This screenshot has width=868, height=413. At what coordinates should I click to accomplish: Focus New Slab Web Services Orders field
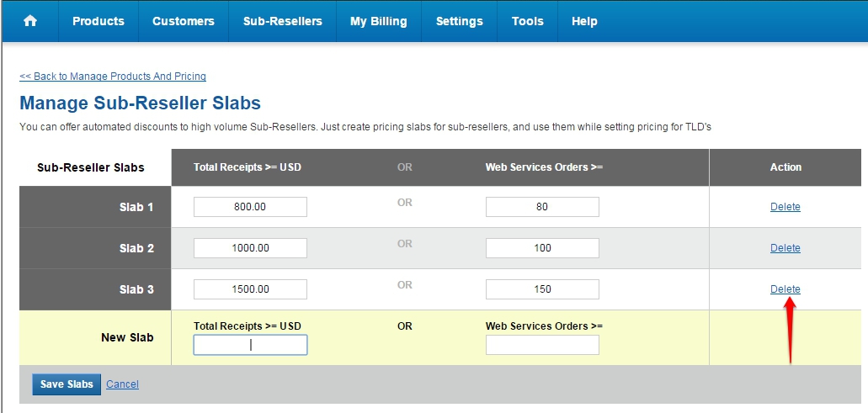click(x=542, y=345)
